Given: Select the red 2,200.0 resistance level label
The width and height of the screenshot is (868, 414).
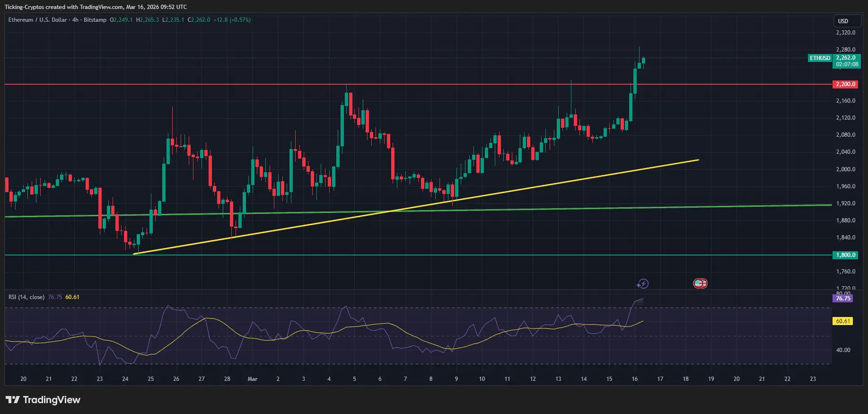Looking at the screenshot, I should point(846,84).
